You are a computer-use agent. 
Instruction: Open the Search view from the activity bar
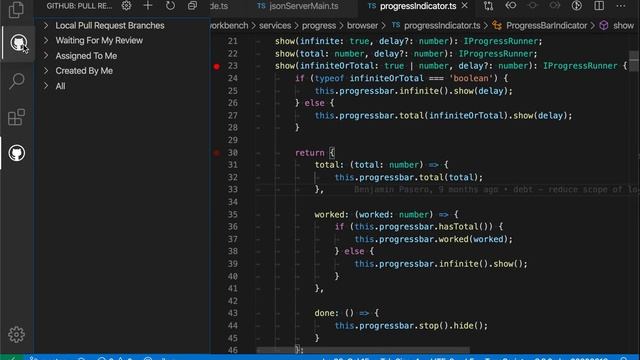tap(16, 81)
